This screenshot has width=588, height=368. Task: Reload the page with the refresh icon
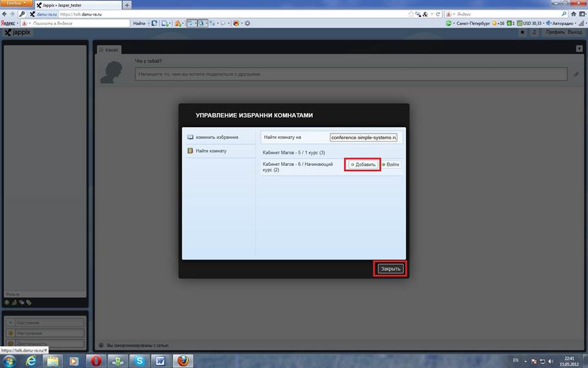point(438,14)
